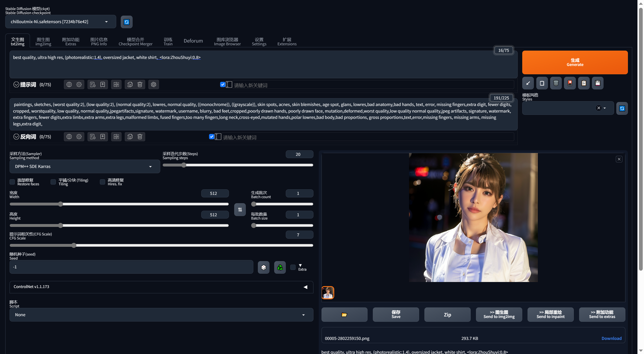This screenshot has height=354, width=644.
Task: Download 00005-2802259150.png via Download link
Action: click(x=611, y=339)
